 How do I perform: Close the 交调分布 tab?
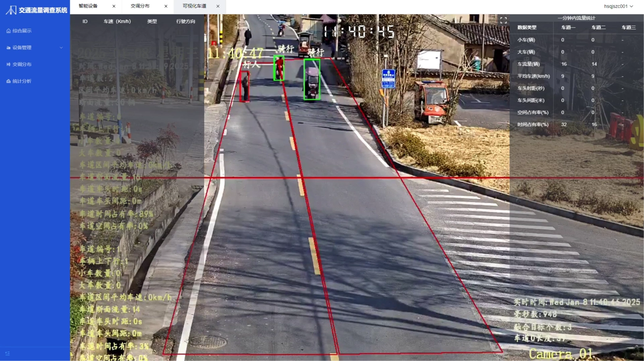tap(166, 6)
